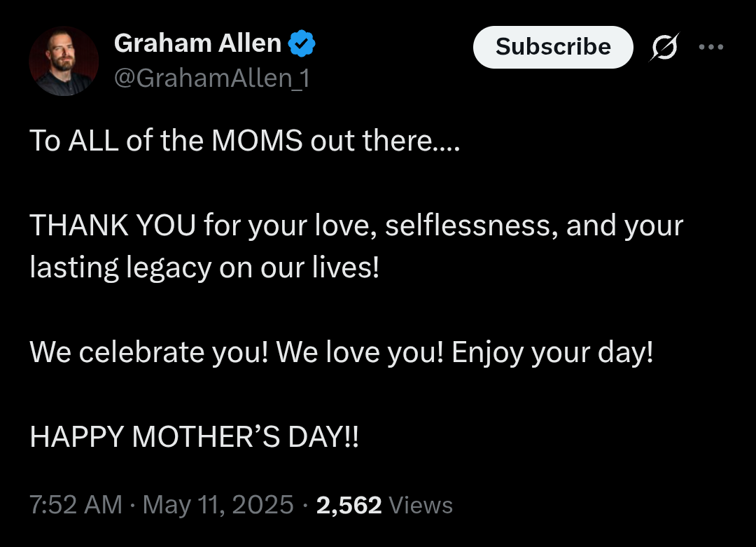
Task: Click the "lasting legacy on our lives!" line
Action: (x=204, y=268)
